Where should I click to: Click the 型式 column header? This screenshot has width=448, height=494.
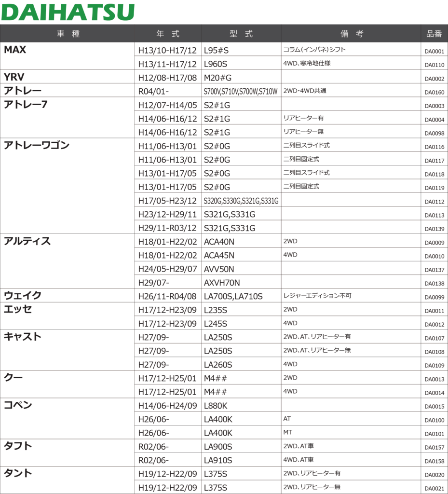(x=241, y=34)
